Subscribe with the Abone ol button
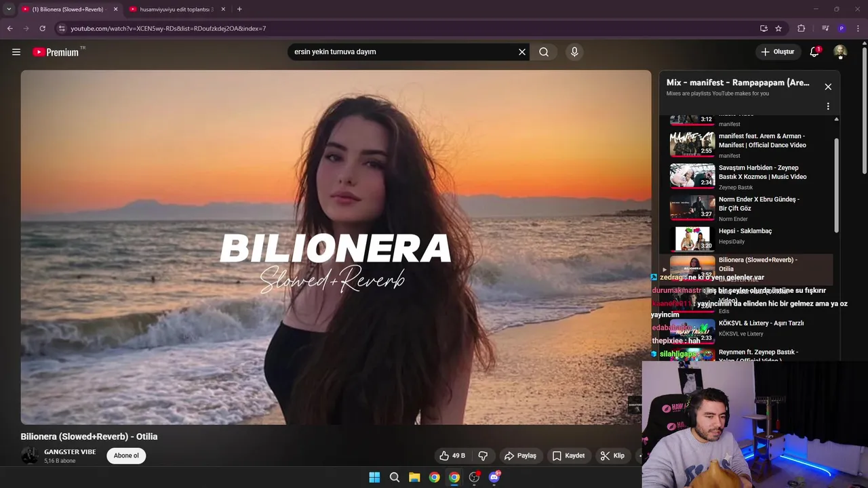The height and width of the screenshot is (488, 868). click(126, 455)
